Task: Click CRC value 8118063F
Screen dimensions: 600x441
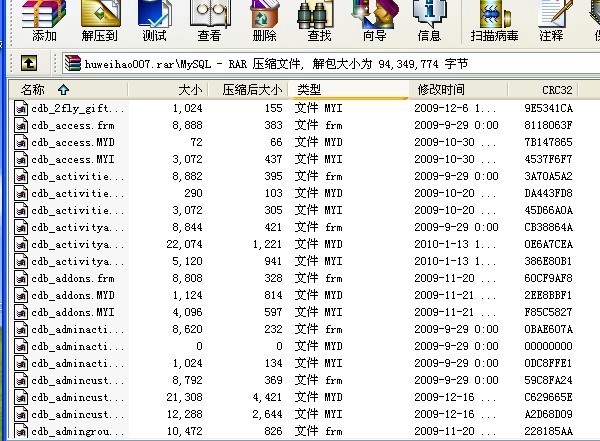Action: 548,125
